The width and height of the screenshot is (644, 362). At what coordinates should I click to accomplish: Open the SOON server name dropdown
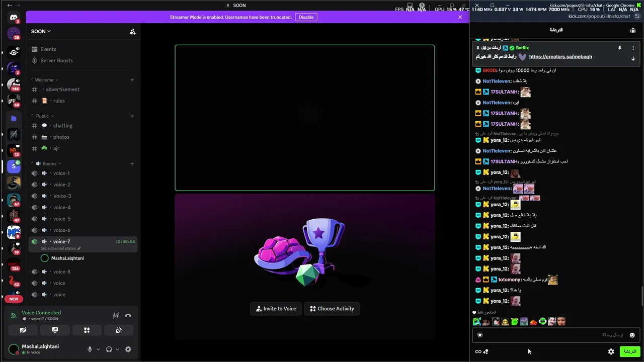point(41,31)
